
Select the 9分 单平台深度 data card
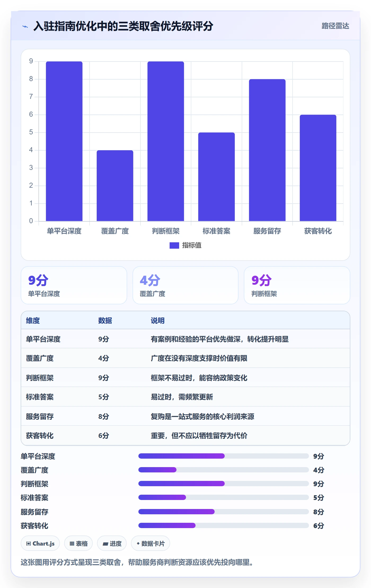74,285
